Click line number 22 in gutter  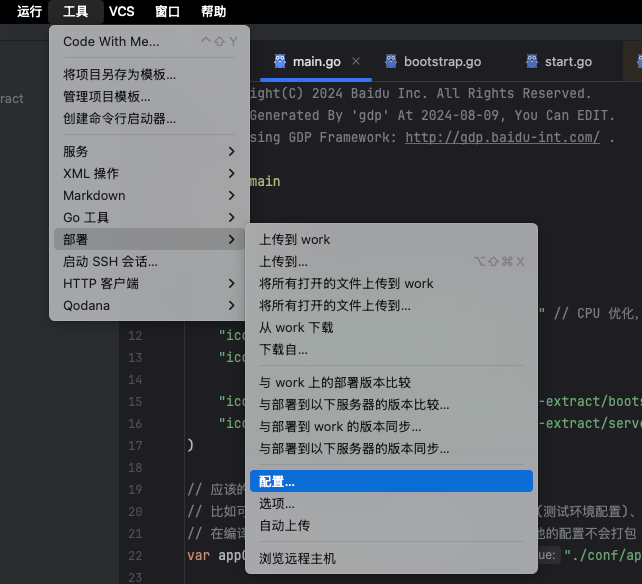[x=135, y=556]
